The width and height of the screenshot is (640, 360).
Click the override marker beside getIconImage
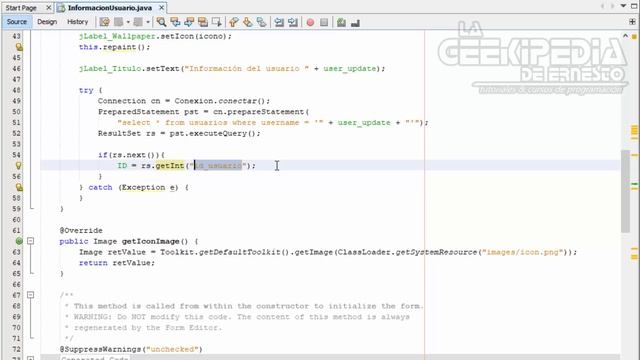pyautogui.click(x=19, y=241)
